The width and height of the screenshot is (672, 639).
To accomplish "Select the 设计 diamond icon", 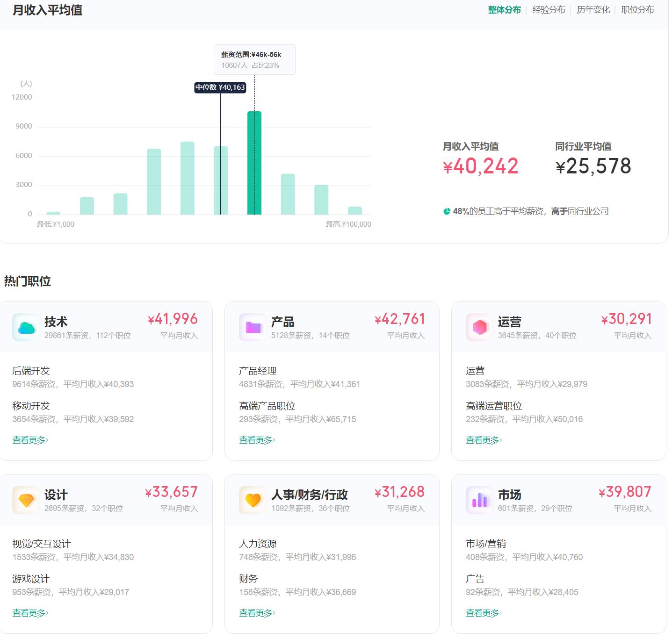I will pyautogui.click(x=25, y=500).
